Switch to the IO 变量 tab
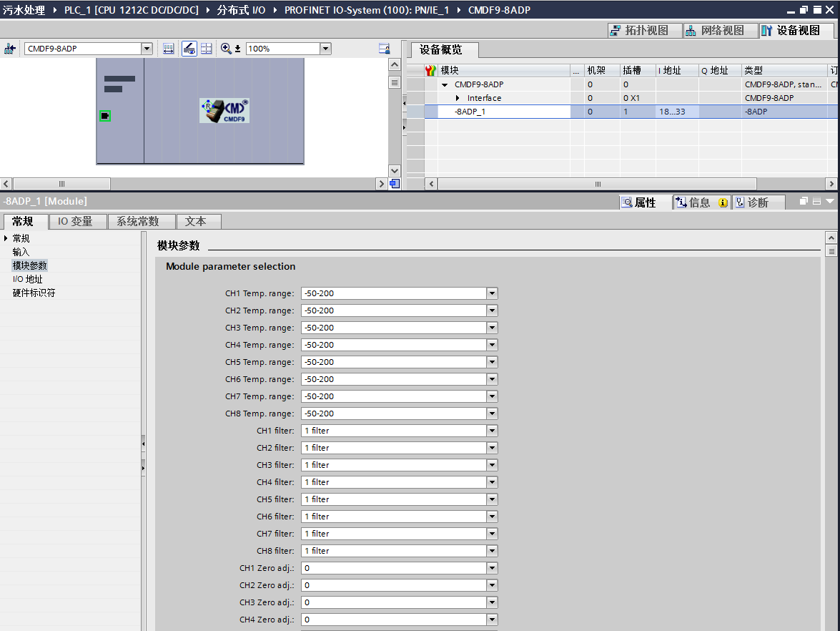Image resolution: width=840 pixels, height=631 pixels. (76, 222)
